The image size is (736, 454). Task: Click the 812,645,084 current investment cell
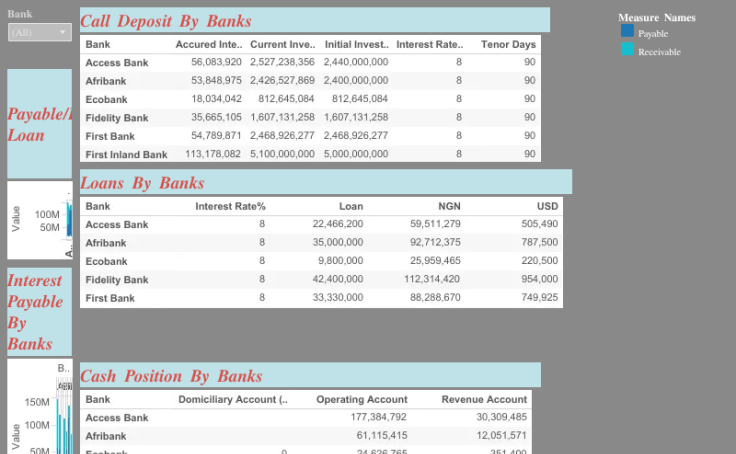(x=286, y=99)
